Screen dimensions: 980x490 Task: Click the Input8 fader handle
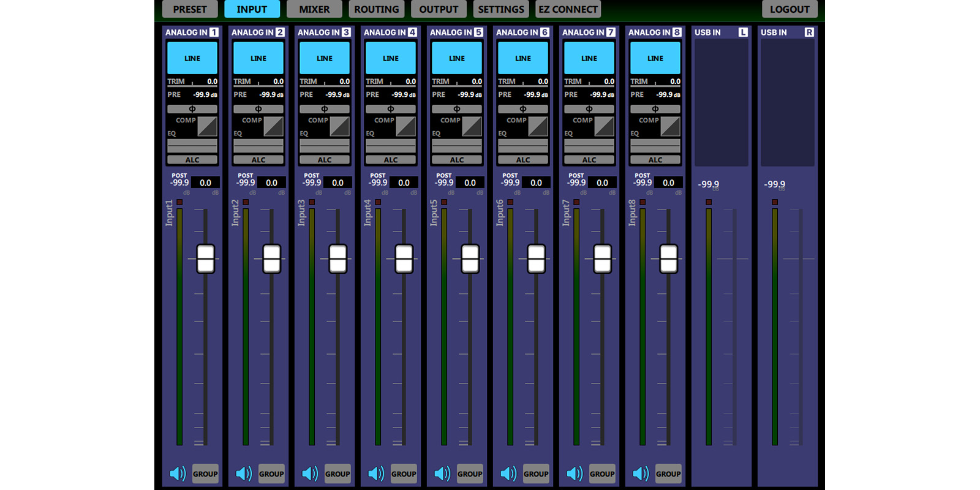(x=669, y=258)
